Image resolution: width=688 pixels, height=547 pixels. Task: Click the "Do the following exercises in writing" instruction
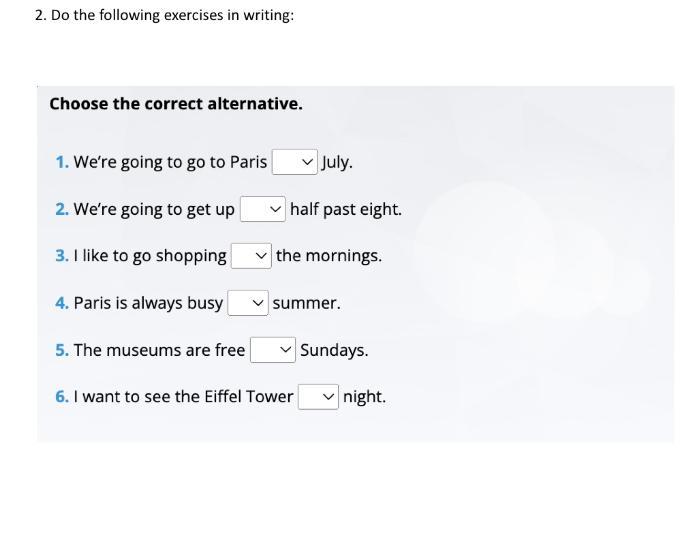click(x=164, y=16)
